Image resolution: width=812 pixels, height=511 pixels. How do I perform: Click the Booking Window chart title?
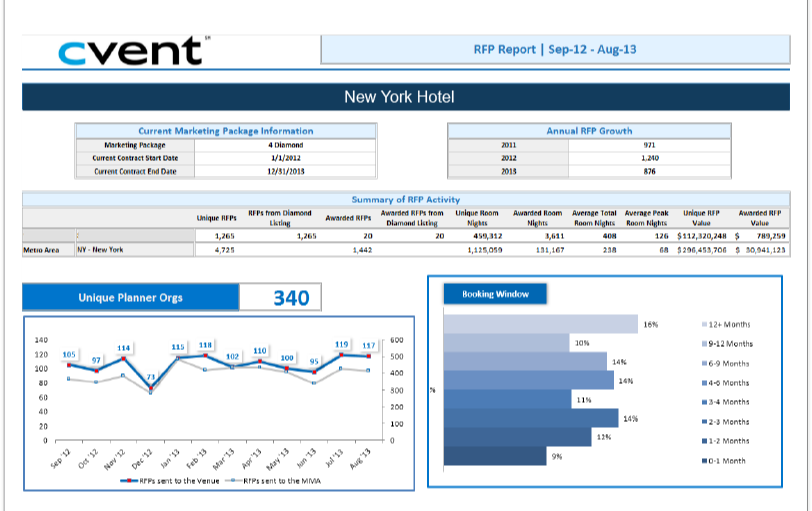click(495, 294)
